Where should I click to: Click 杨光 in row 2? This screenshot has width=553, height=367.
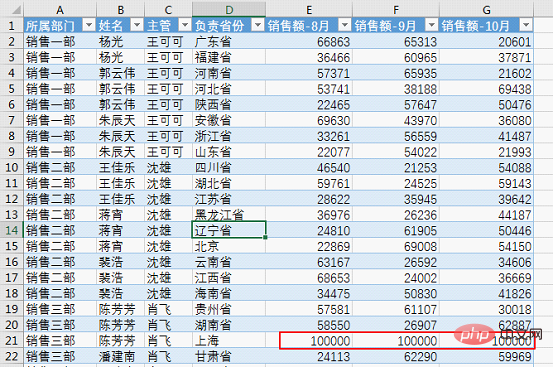pos(120,42)
